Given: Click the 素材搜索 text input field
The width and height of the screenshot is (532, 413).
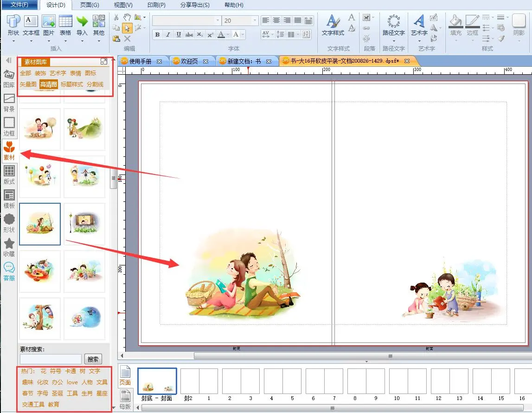Looking at the screenshot, I should pos(51,359).
